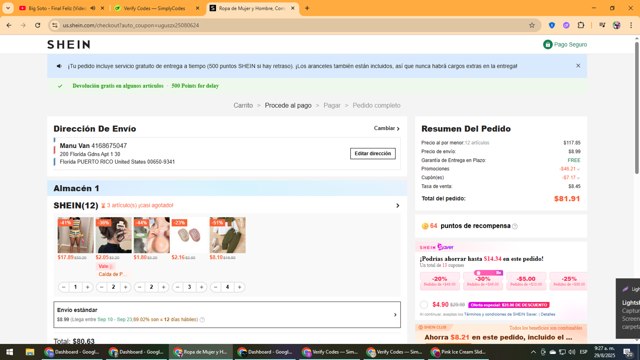The width and height of the screenshot is (640, 360).
Task: Click the Pago Seguro lock icon
Action: pyautogui.click(x=547, y=44)
